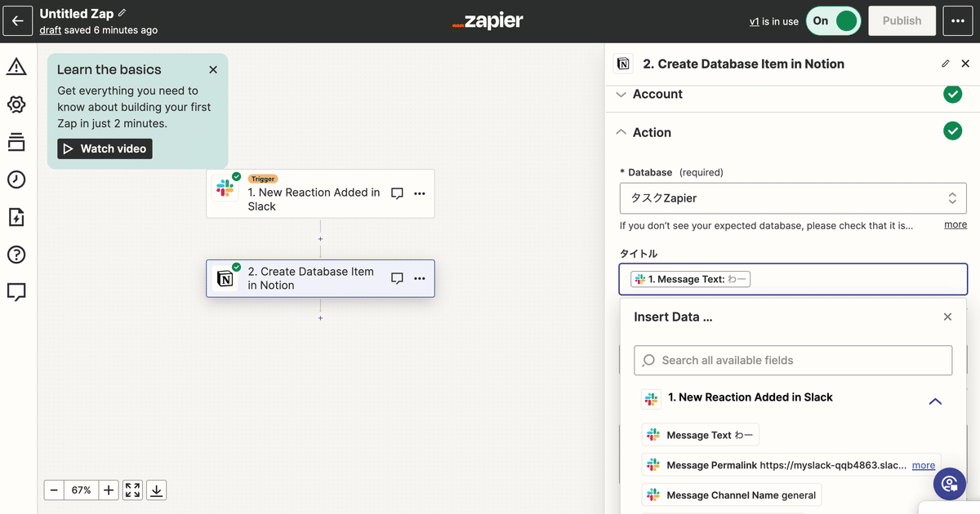Open the versions stack icon in sidebar
The width and height of the screenshot is (980, 514).
pos(16,143)
